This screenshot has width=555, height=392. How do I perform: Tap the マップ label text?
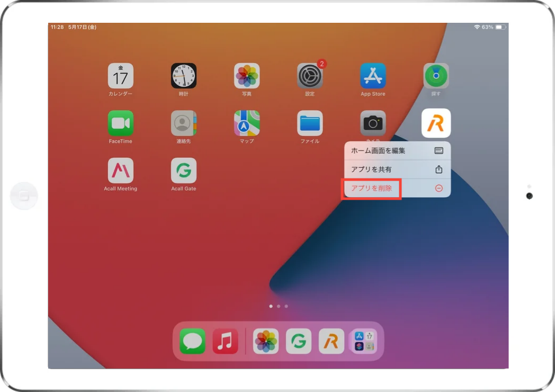(x=247, y=141)
